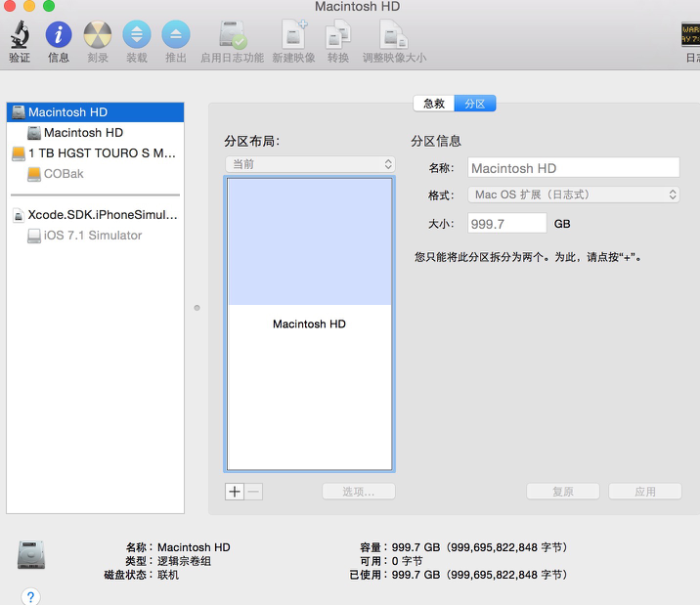
Task: Switch to the 分区 (Partition) tab
Action: click(x=475, y=104)
